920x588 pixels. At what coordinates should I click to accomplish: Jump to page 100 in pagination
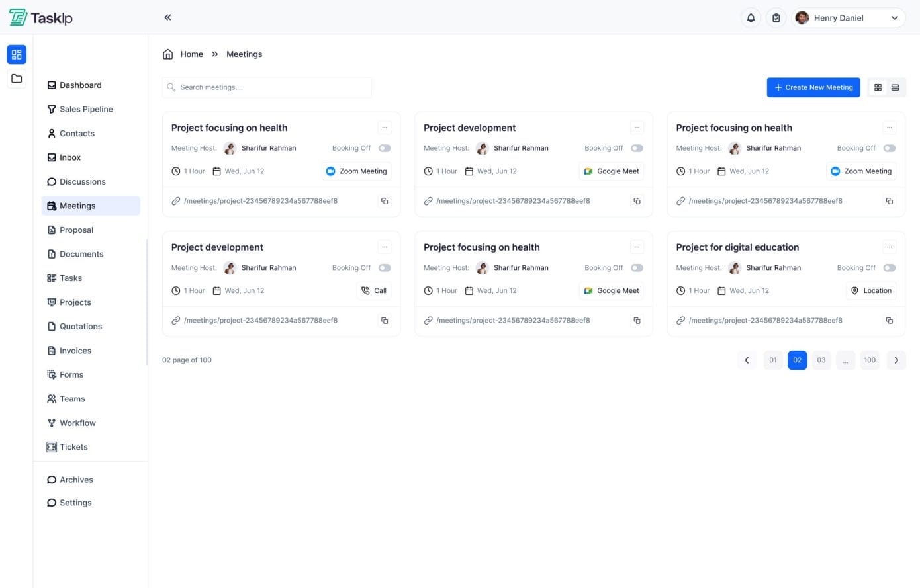[869, 360]
